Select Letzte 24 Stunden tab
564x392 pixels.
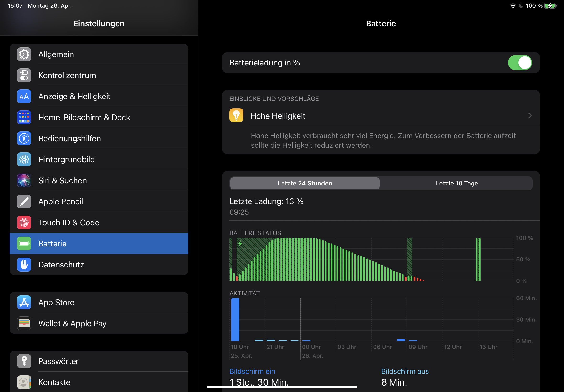(305, 183)
